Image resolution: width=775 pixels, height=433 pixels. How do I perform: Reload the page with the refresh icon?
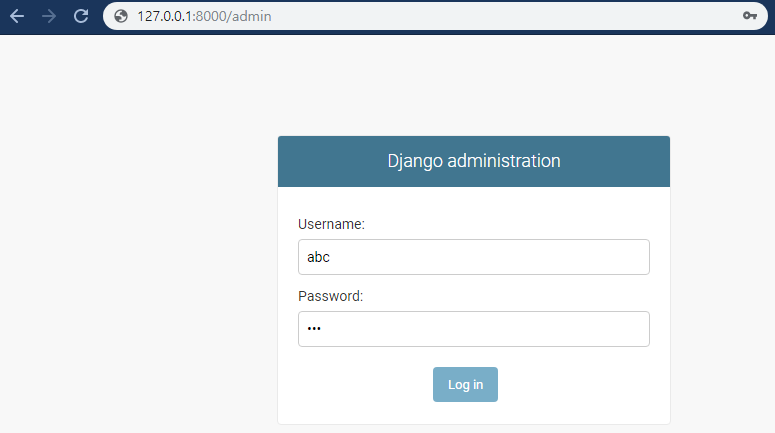click(x=81, y=16)
